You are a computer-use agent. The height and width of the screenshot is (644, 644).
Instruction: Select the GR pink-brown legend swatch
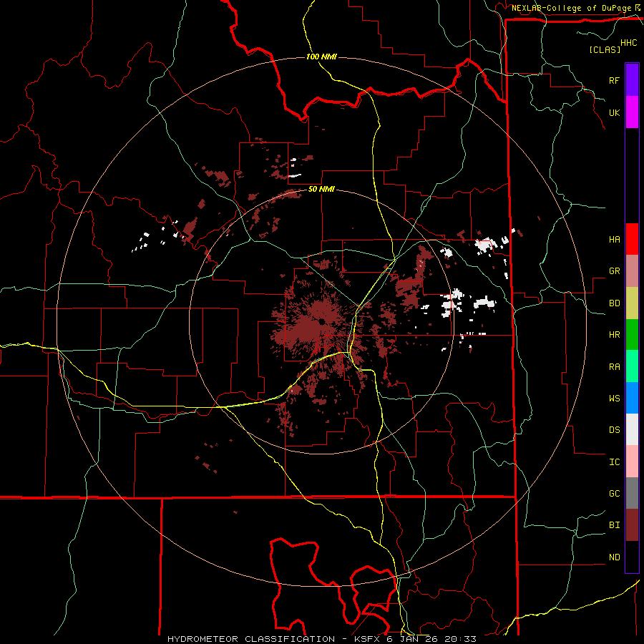click(632, 271)
